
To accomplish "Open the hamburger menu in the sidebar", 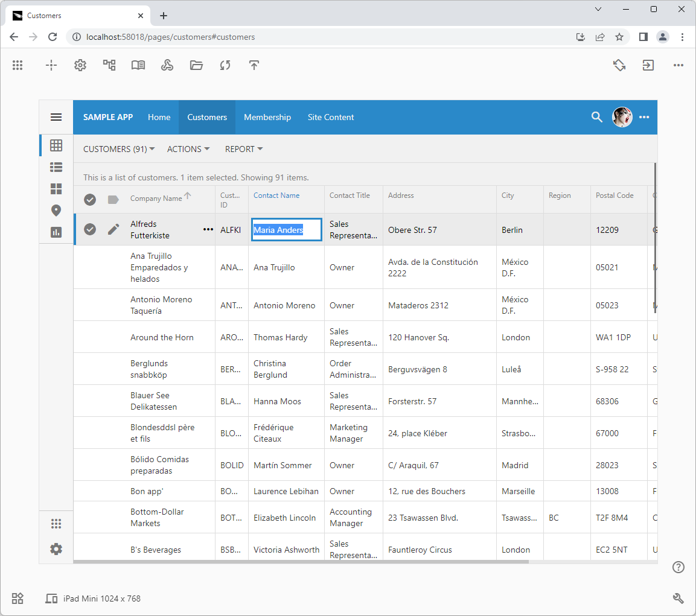I will [x=56, y=117].
